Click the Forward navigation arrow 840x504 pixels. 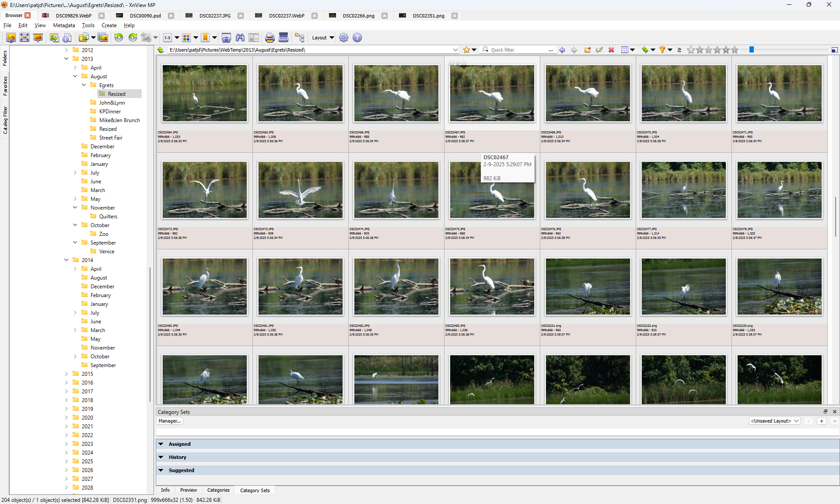(x=574, y=50)
